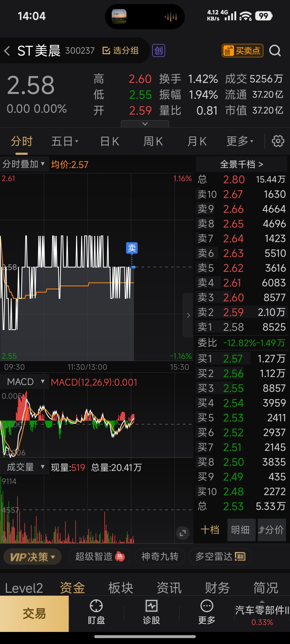
Task: Tap the 多空雷达 chip
Action: coord(220,557)
